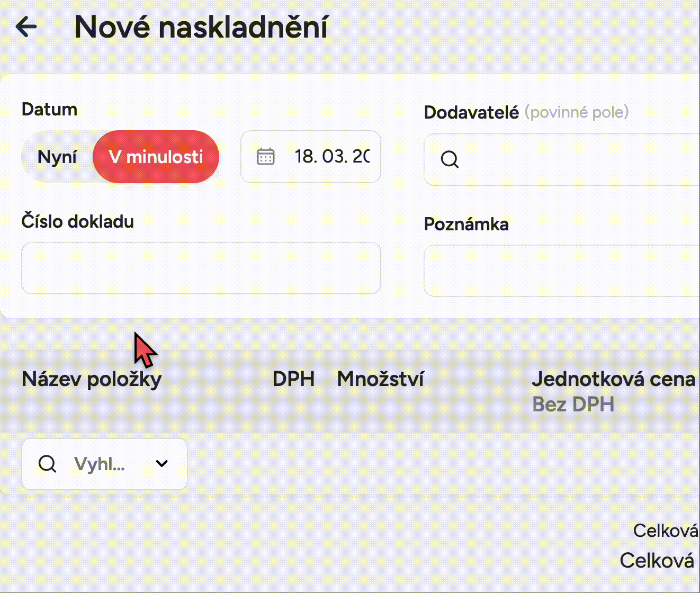Switch the date option to Nyní
This screenshot has width=700, height=593.
[57, 157]
